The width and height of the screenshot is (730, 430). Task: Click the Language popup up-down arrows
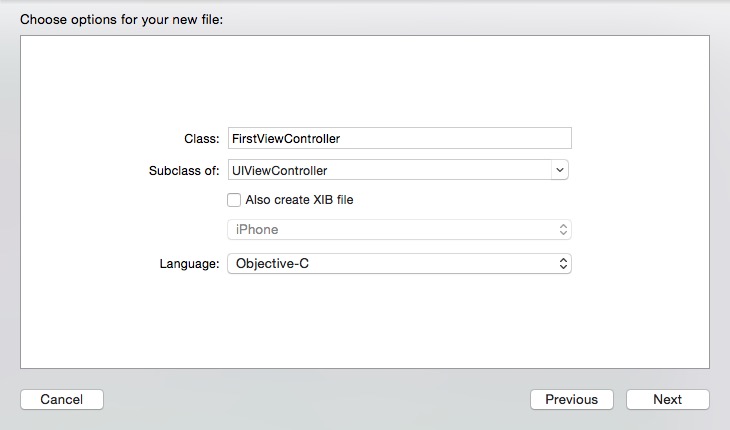click(563, 264)
